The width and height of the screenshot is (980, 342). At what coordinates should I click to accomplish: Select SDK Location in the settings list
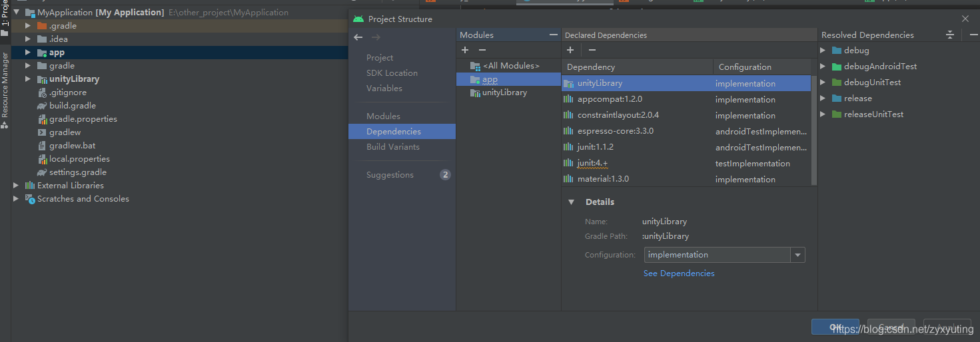[x=392, y=73]
